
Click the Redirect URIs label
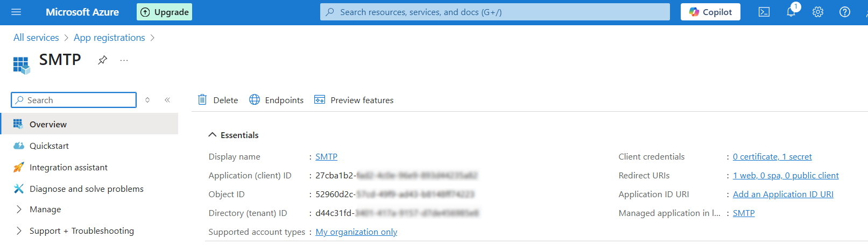[x=644, y=175]
